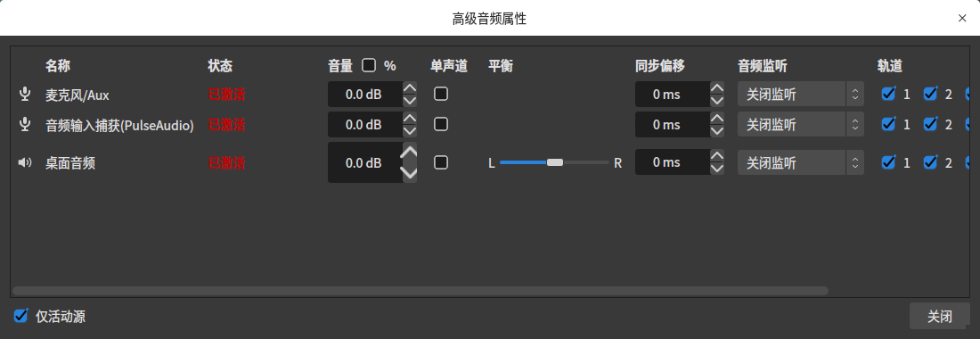The height and width of the screenshot is (339, 980).
Task: Click the 麦克风/Aux volume 0.0 dB field
Action: point(364,95)
